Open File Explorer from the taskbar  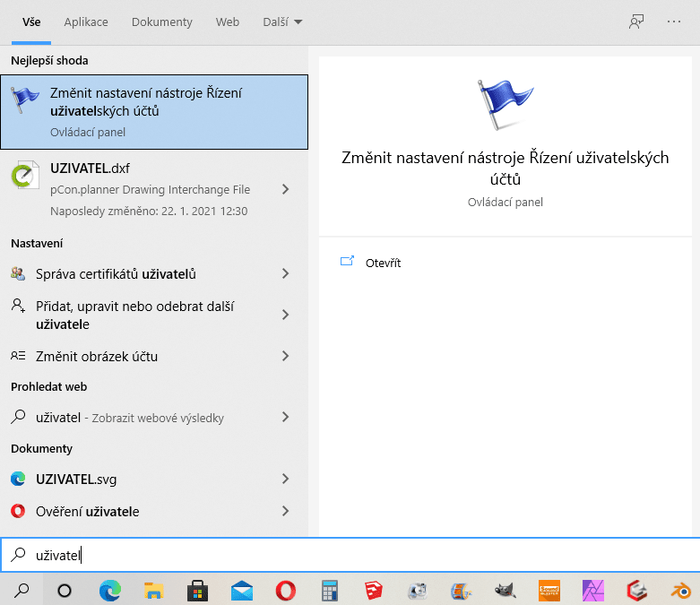pyautogui.click(x=153, y=591)
